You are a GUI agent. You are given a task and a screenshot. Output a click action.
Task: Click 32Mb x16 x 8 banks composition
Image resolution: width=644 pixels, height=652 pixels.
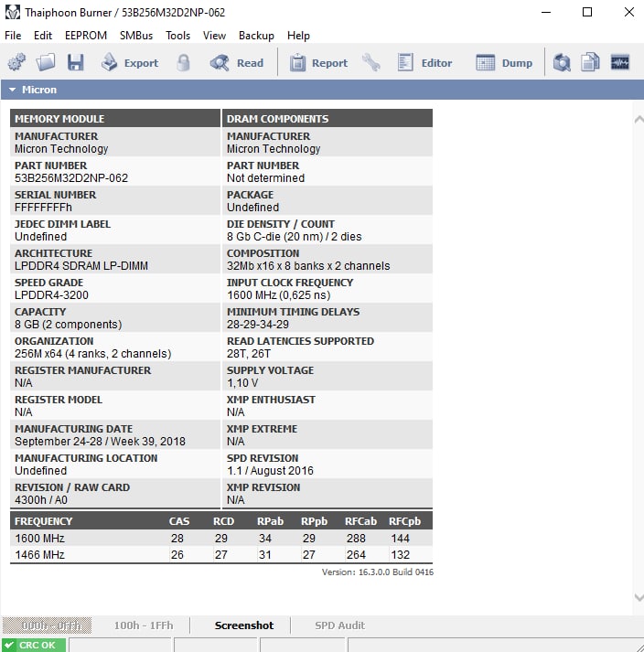pos(308,266)
